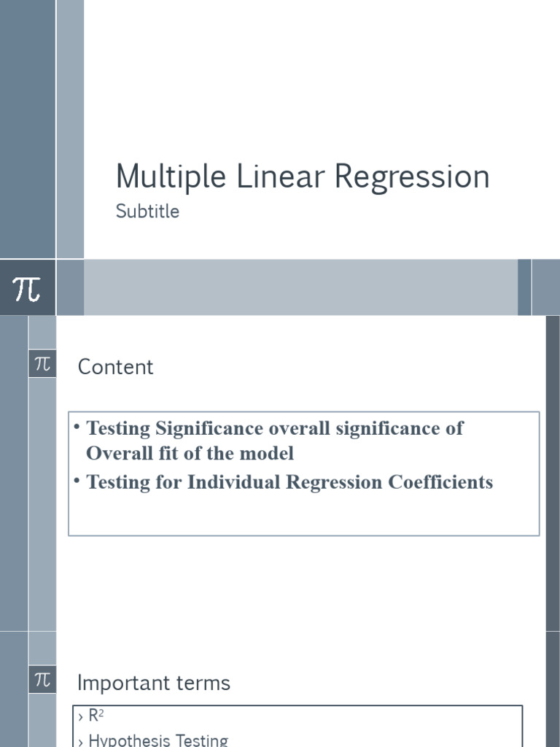Click dark vertical bar right of Content slide
The width and height of the screenshot is (560, 747).
point(553,473)
